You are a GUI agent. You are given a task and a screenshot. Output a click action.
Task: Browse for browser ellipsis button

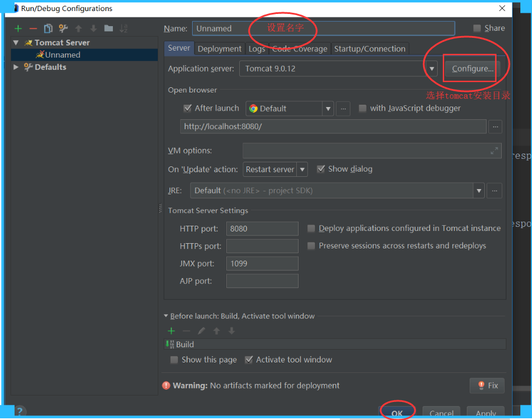(x=343, y=109)
